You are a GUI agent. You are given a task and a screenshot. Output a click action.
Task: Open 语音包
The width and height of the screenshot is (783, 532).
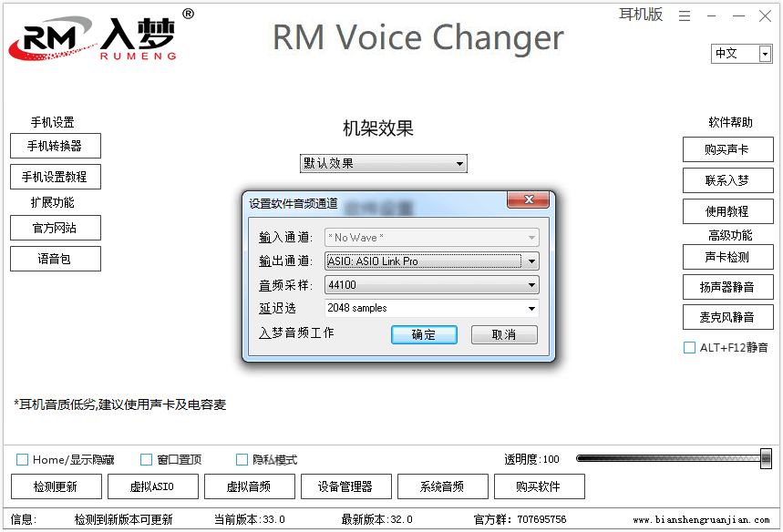56,259
